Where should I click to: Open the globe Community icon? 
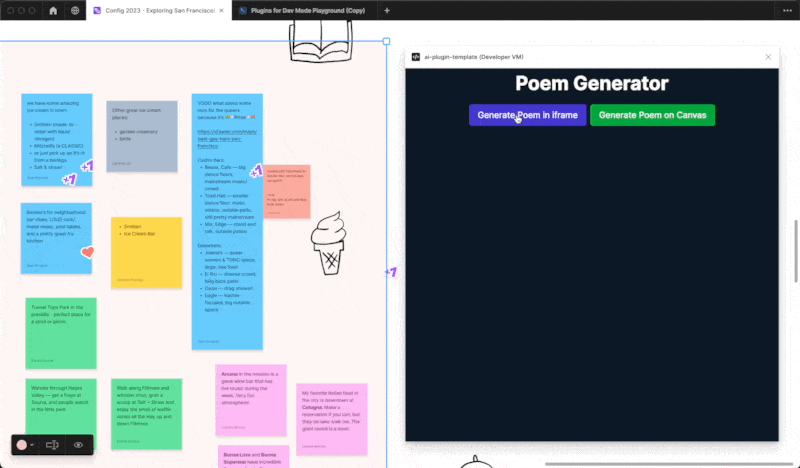coord(76,11)
